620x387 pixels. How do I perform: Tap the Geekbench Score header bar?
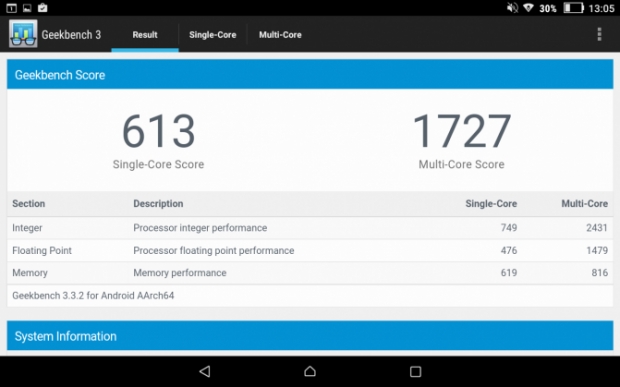pyautogui.click(x=310, y=75)
